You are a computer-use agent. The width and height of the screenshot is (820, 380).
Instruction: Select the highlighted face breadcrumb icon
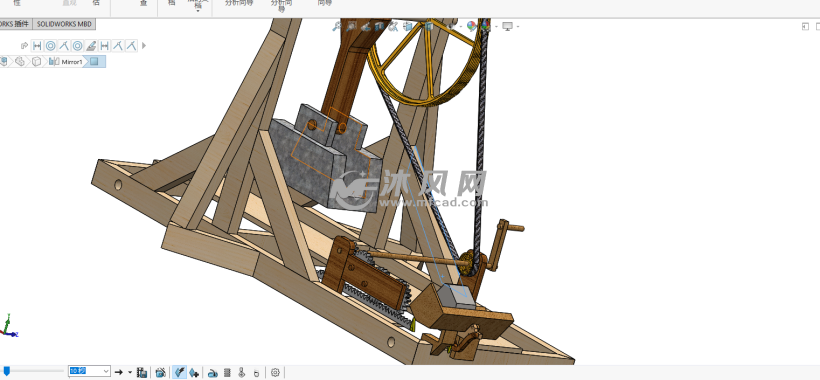coord(94,62)
